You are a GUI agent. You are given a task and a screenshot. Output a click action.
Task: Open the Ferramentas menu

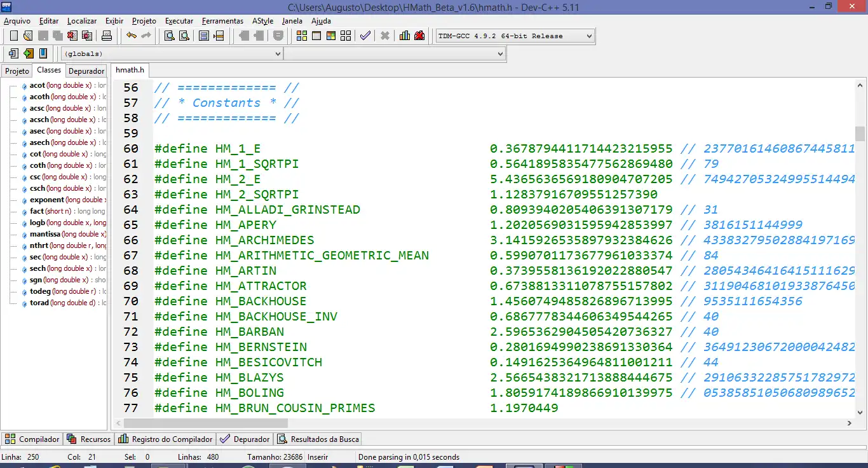pos(222,21)
